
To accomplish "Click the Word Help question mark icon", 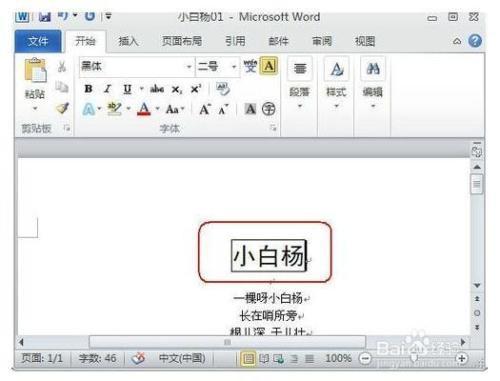I will tap(475, 41).
